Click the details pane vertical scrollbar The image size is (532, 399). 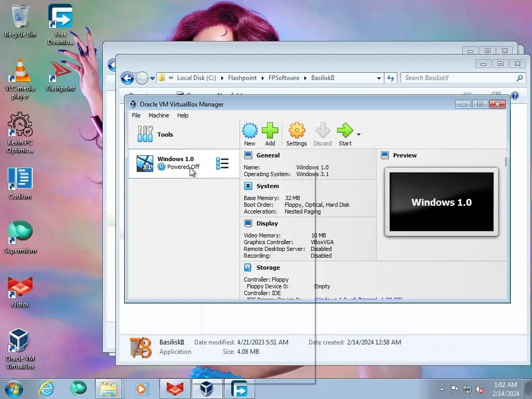click(506, 162)
